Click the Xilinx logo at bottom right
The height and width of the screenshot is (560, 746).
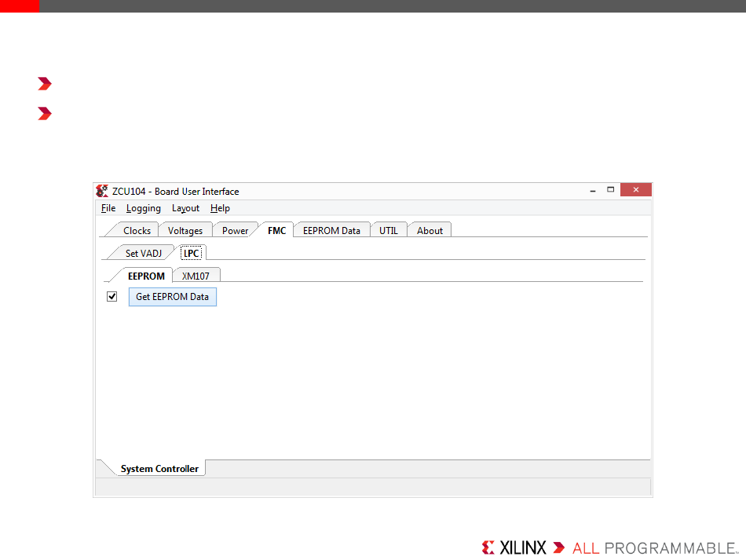pos(514,547)
